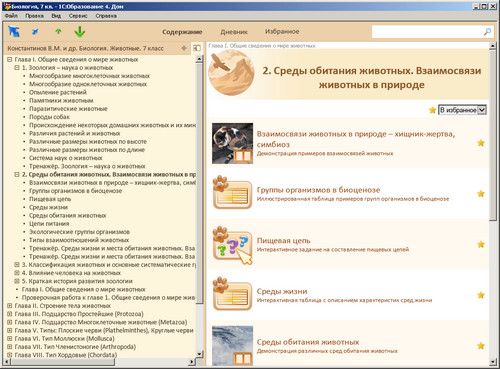Select Опыление растений in the tree
This screenshot has height=369, width=500.
(58, 92)
